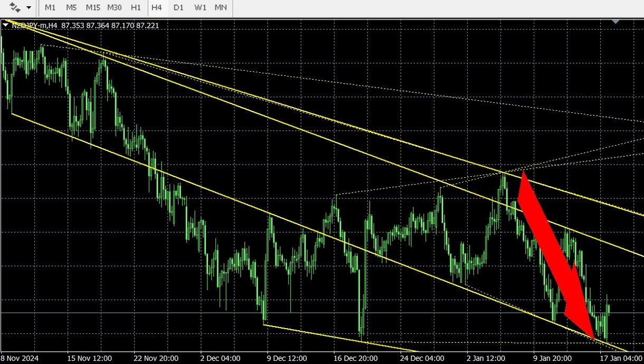Choose the M15 timeframe
Viewport: 644px width, 364px height.
click(93, 8)
